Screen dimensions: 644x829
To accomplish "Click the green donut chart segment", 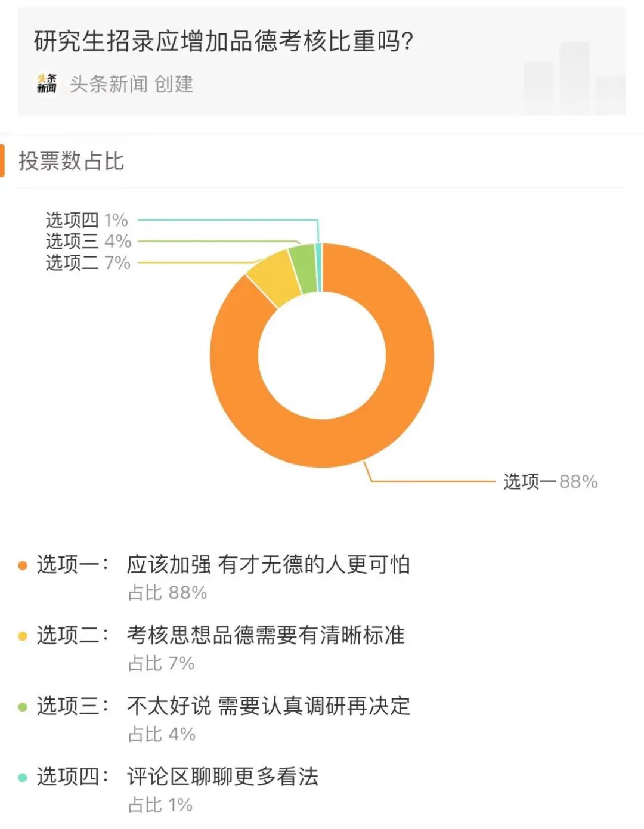I will (x=303, y=268).
